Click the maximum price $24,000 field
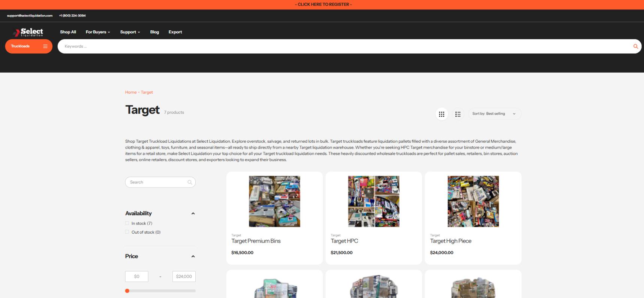Image resolution: width=644 pixels, height=298 pixels. click(x=184, y=277)
